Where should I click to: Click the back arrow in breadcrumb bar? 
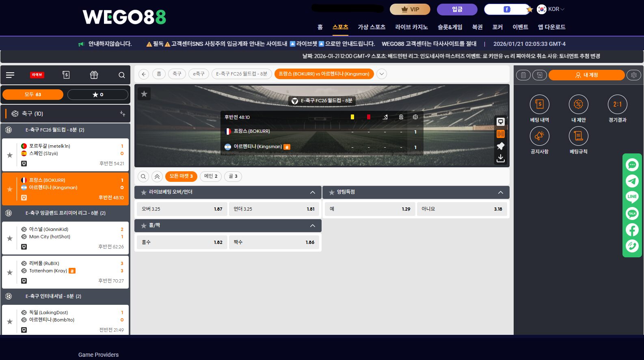point(144,74)
